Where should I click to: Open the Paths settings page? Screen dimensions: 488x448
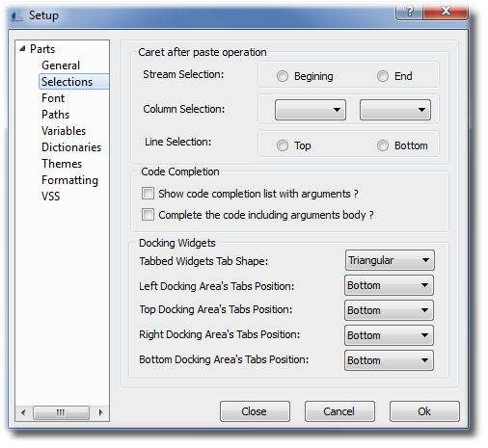55,115
